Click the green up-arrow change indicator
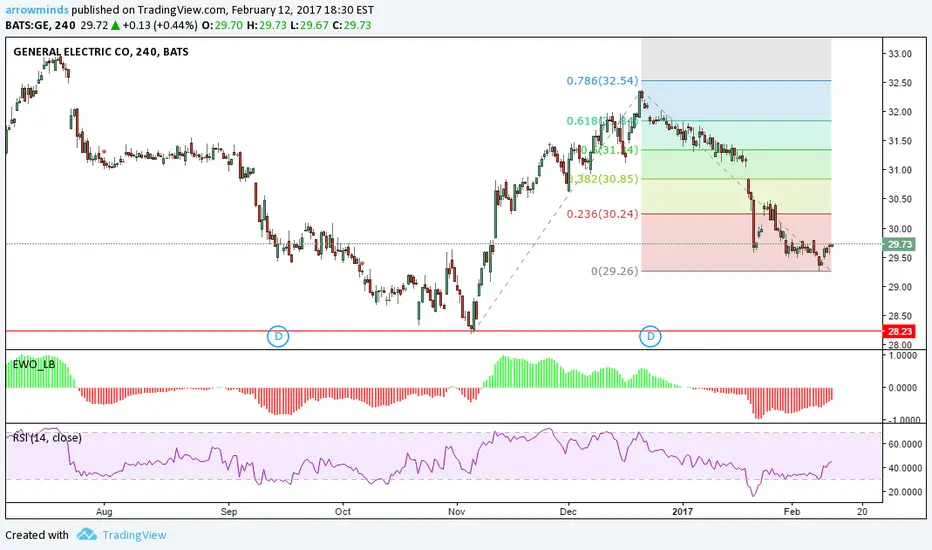 tap(115, 26)
